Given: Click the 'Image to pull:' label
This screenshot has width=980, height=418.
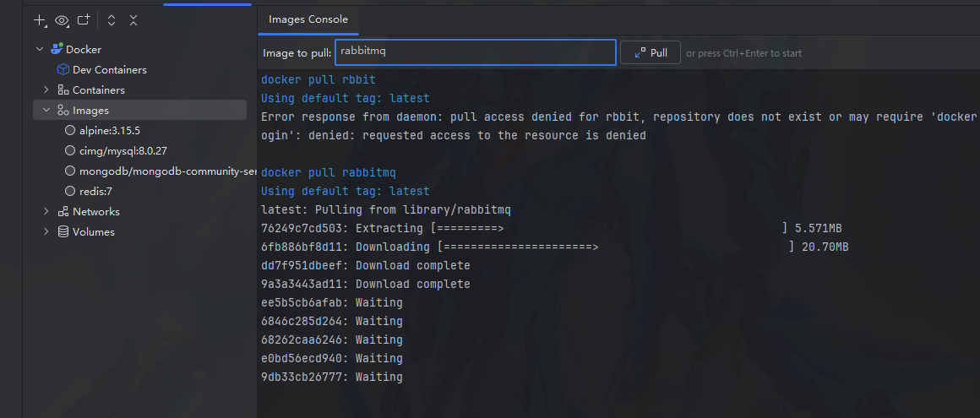Looking at the screenshot, I should 297,53.
